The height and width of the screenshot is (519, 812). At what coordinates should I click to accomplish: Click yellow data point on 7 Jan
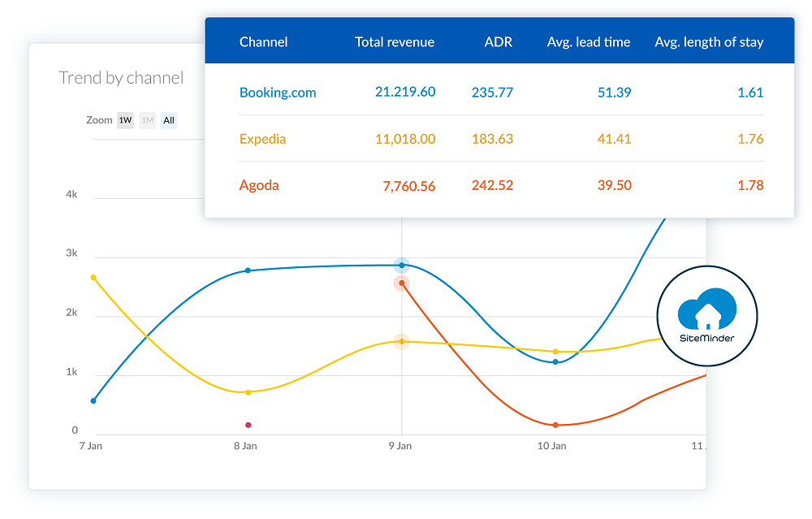93,278
